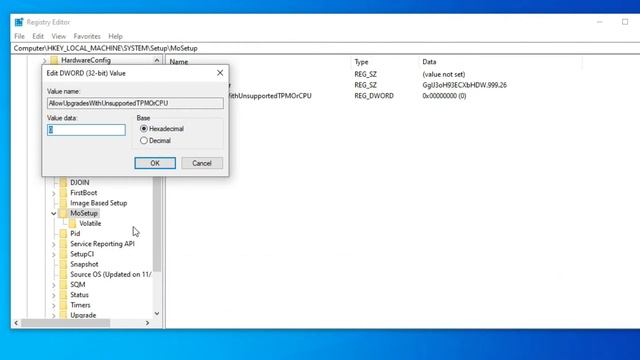Viewport: 640px width, 360px height.
Task: Click the Status folder icon
Action: click(63, 295)
